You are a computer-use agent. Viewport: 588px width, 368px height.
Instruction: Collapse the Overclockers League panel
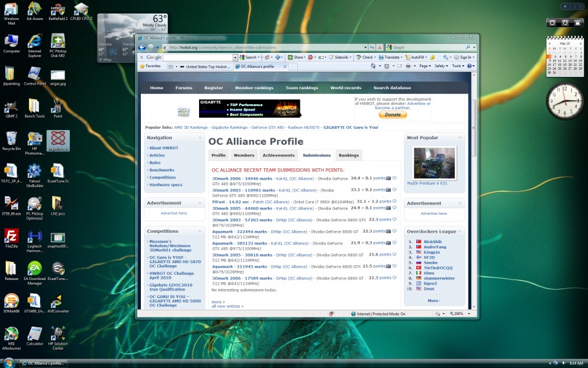pos(460,231)
